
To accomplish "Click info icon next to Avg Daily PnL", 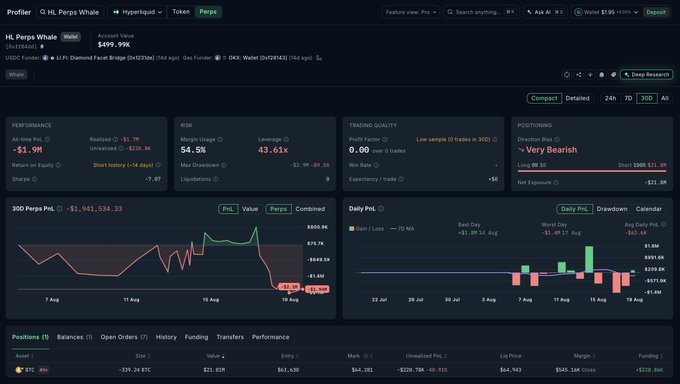I will pyautogui.click(x=664, y=224).
